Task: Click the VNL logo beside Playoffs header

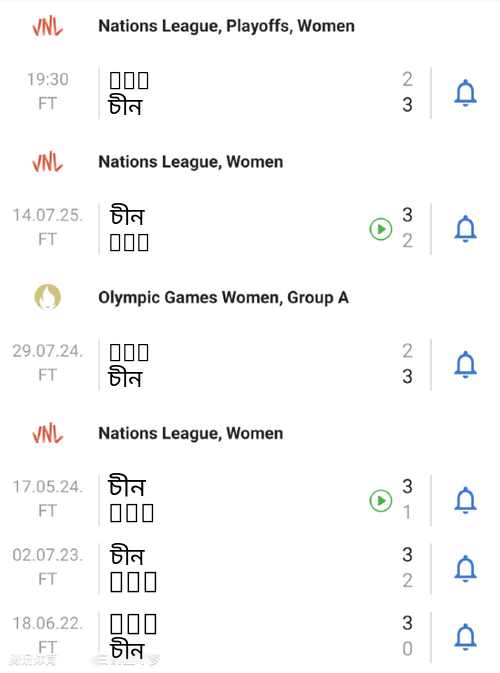Action: (x=48, y=26)
